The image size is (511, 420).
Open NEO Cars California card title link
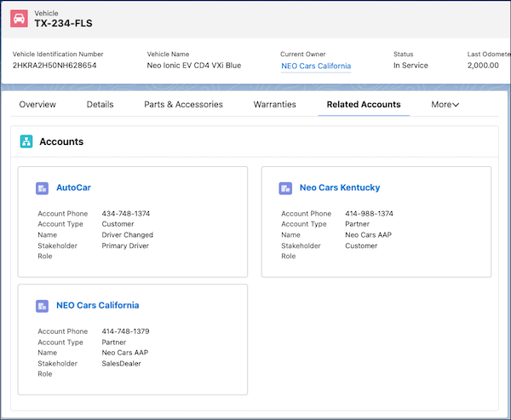pos(98,305)
